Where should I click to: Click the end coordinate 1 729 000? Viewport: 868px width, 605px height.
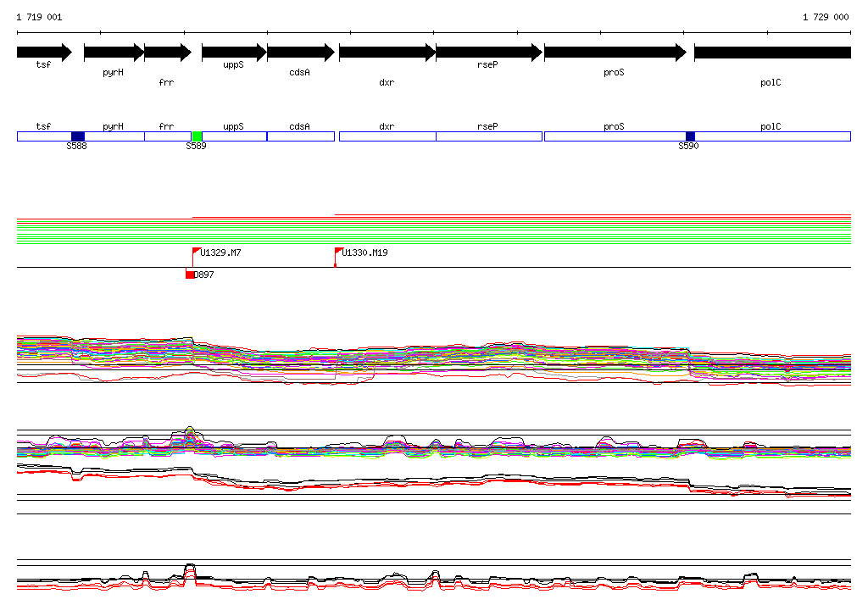click(x=826, y=17)
